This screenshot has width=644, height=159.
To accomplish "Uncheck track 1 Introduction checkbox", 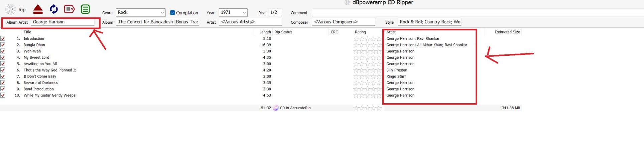I will tap(3, 39).
